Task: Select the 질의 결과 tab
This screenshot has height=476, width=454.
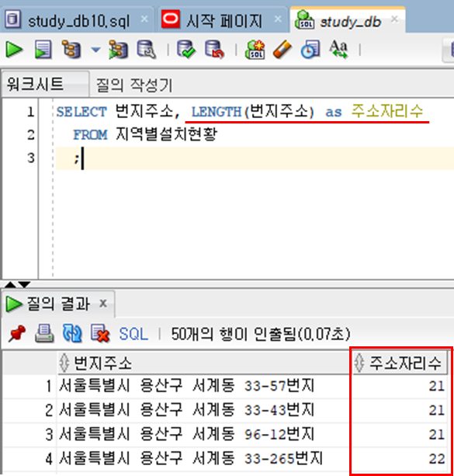Action: (x=58, y=304)
